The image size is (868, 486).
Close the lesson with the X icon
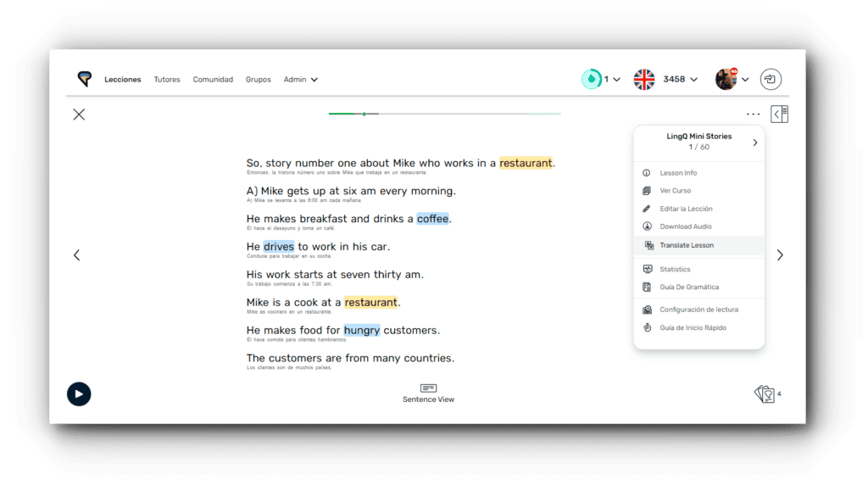point(79,115)
